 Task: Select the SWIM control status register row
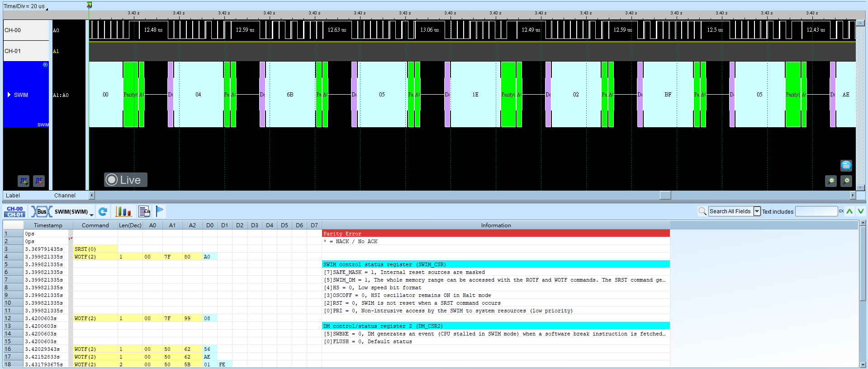coord(496,264)
